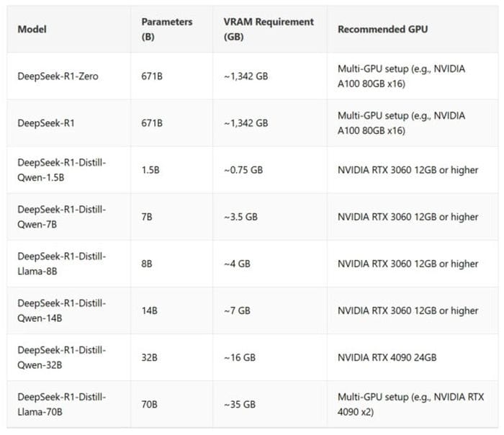The image size is (504, 435).
Task: Select the NVIDIA RTX 4090 x2 recommendation
Action: pos(411,405)
